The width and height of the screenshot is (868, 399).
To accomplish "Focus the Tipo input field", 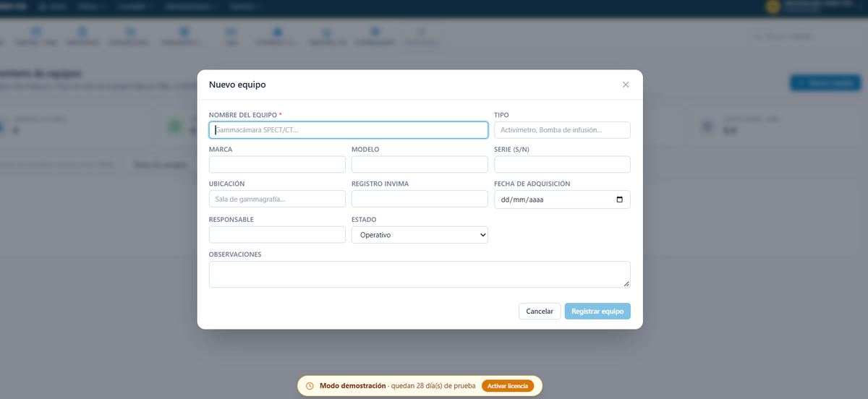I will pos(562,130).
